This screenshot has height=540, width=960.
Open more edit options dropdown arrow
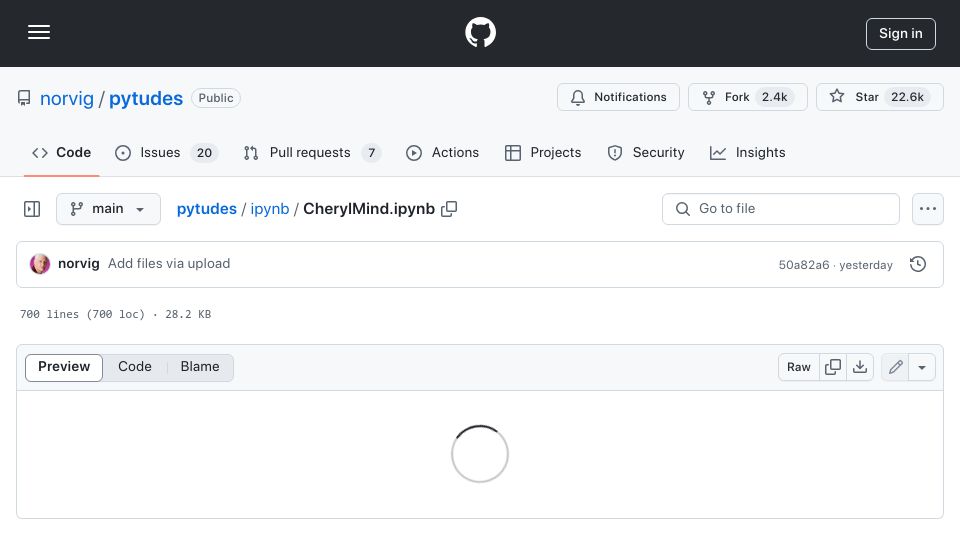click(x=922, y=367)
